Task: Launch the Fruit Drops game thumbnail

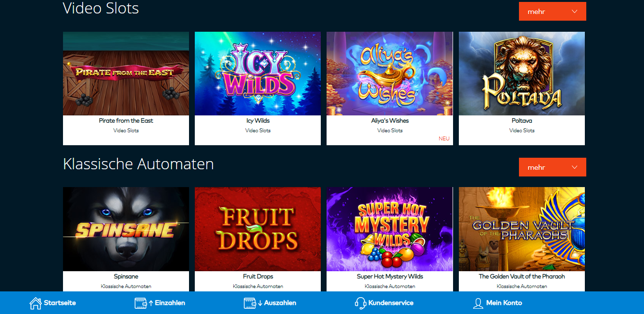Action: point(258,229)
